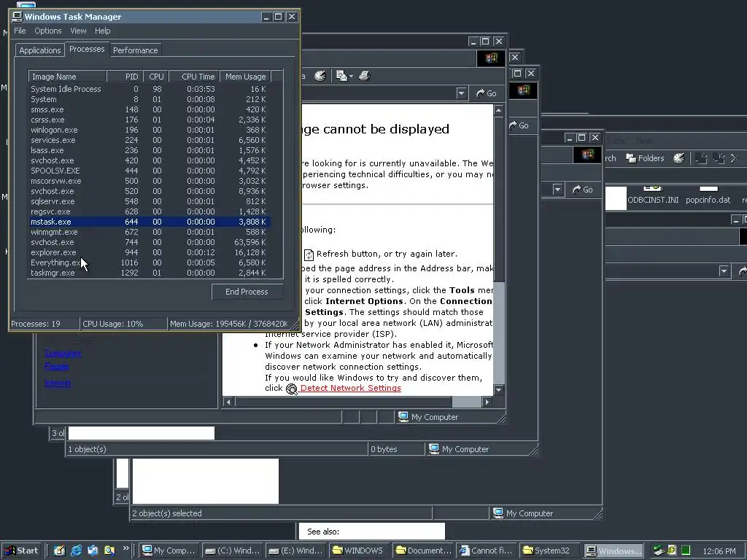Click the Start button
747x560 pixels.
(x=21, y=551)
